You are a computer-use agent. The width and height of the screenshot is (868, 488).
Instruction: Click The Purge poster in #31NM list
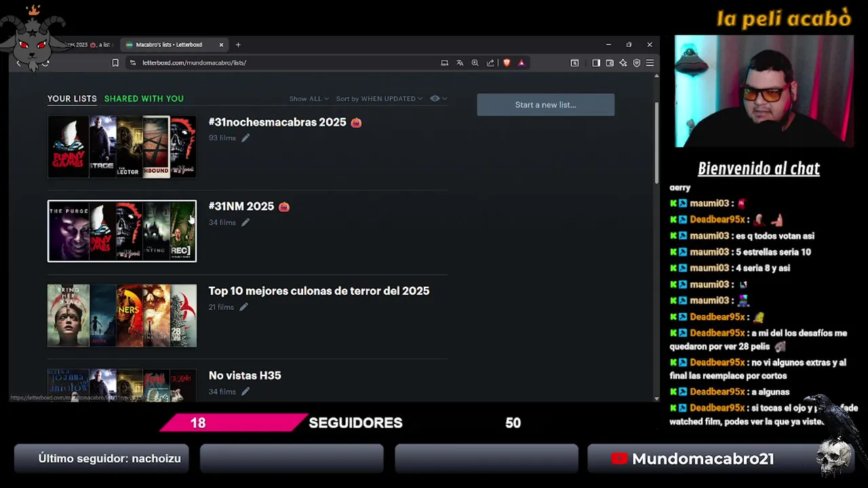68,231
